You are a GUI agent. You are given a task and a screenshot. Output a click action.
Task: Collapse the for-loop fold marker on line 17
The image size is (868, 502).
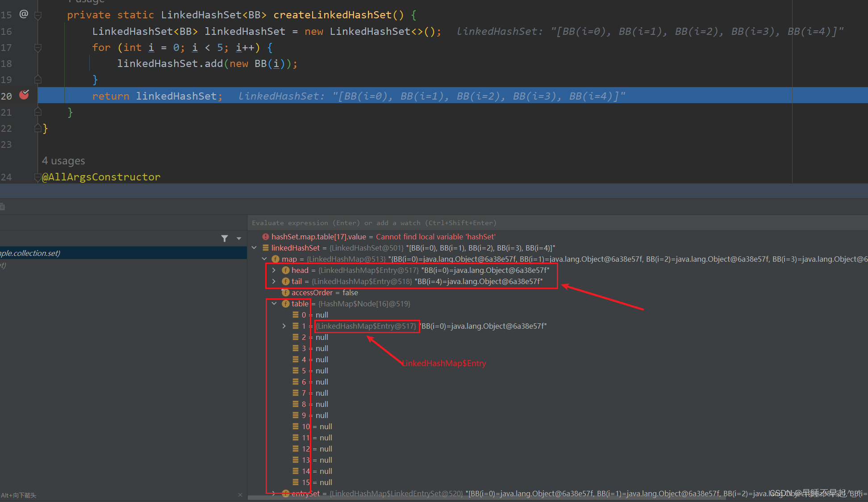[38, 48]
